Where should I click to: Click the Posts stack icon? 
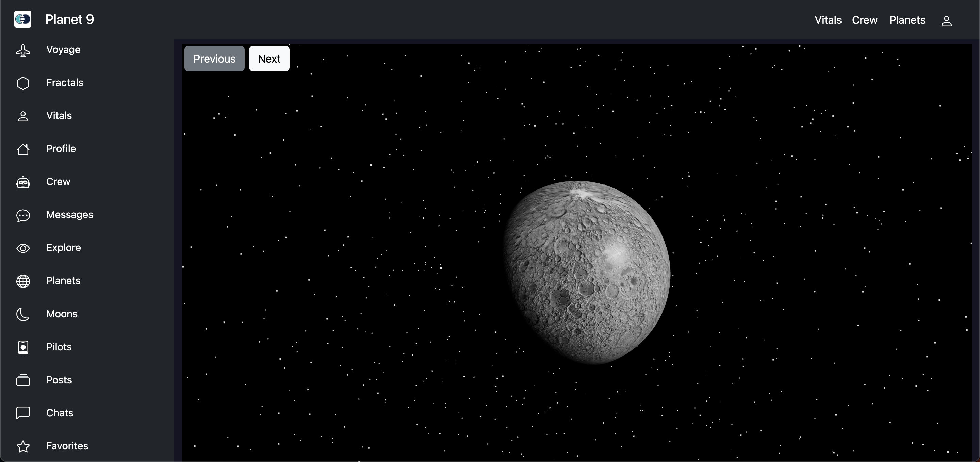[x=23, y=380]
